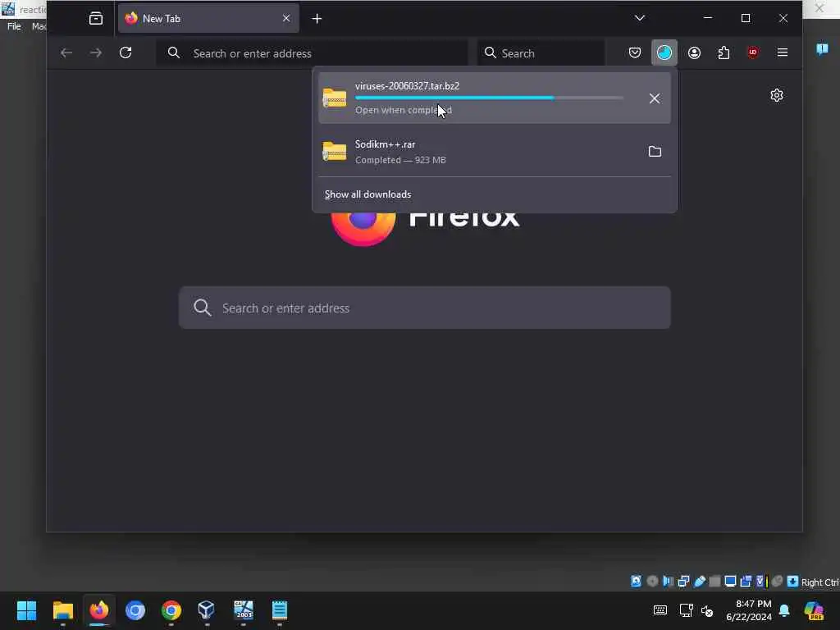Save to Pocket icon in toolbar
This screenshot has height=630, width=840.
coord(635,52)
